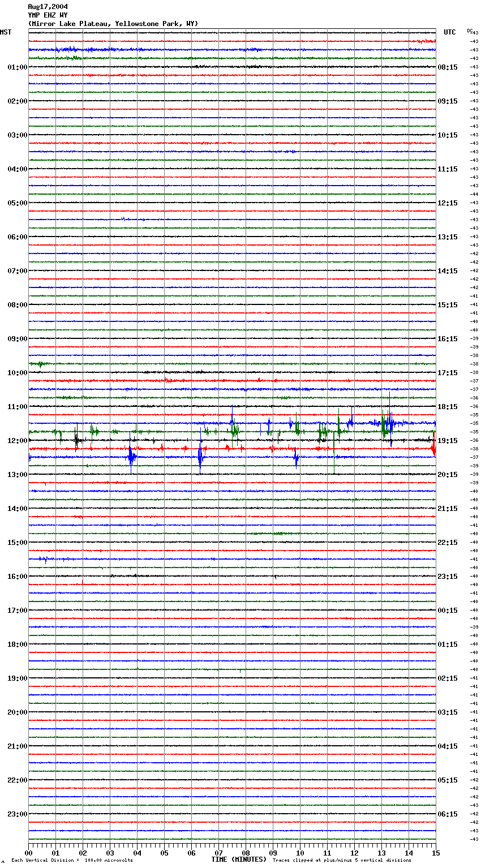
Task: Select the 01:00 MST time label
Action: tap(18, 67)
